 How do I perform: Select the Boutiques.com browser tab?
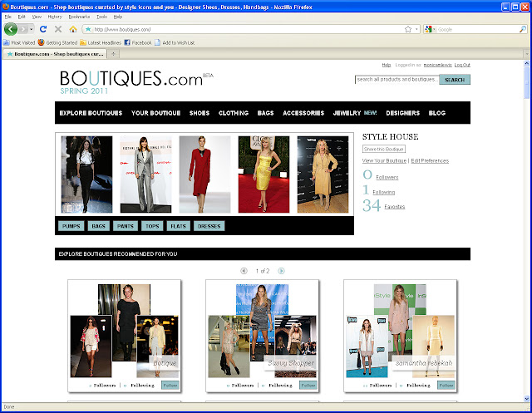[x=55, y=54]
